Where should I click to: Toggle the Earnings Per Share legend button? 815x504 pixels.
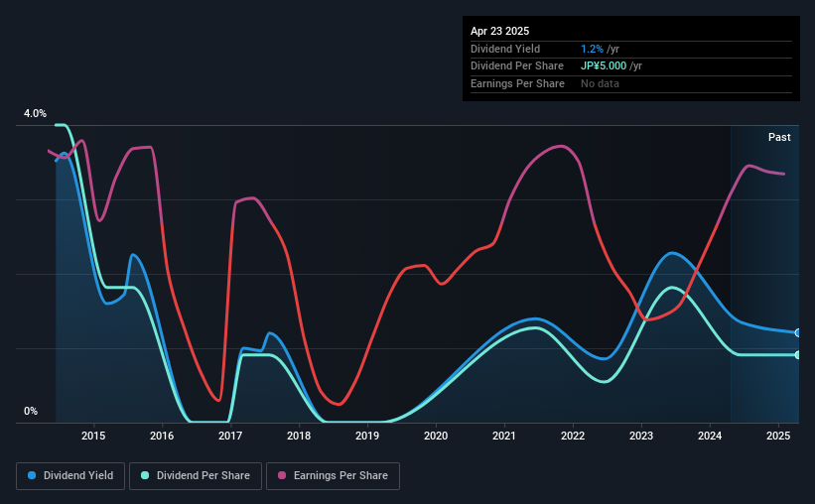coord(333,476)
